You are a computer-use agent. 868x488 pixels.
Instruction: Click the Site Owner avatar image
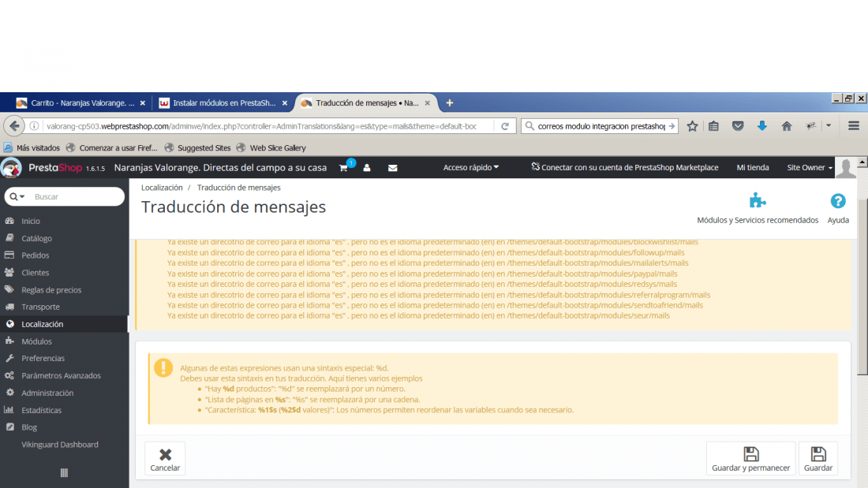(845, 168)
